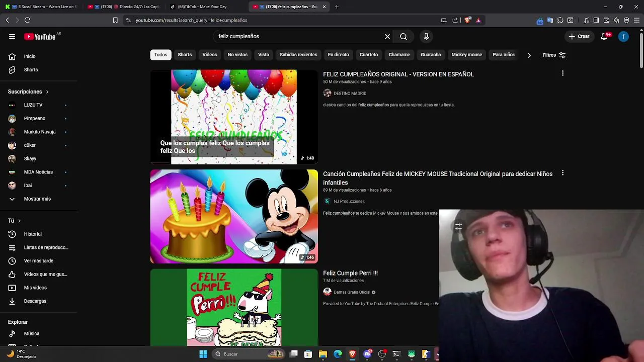Screen dimensions: 644x362
Task: Select the No vistos chip
Action: coord(237,55)
